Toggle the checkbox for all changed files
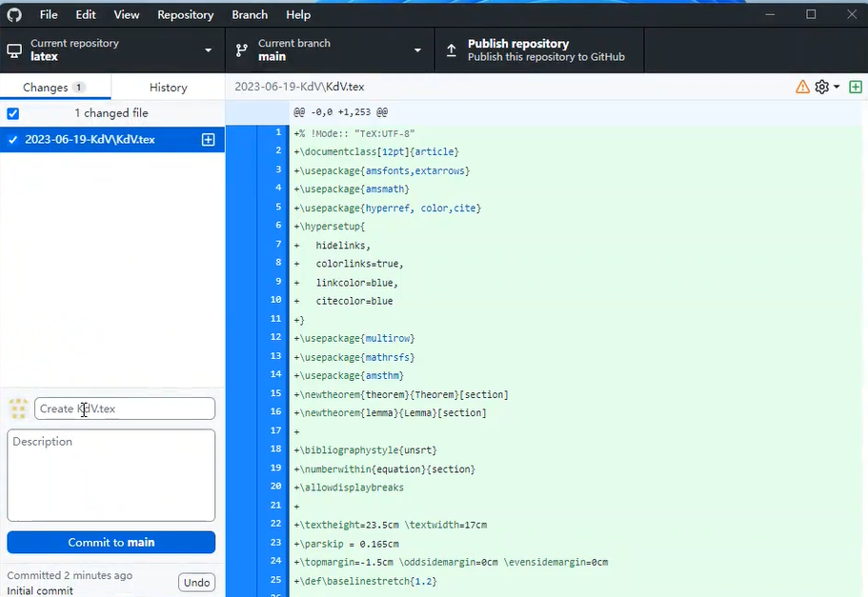868x597 pixels. (x=13, y=113)
